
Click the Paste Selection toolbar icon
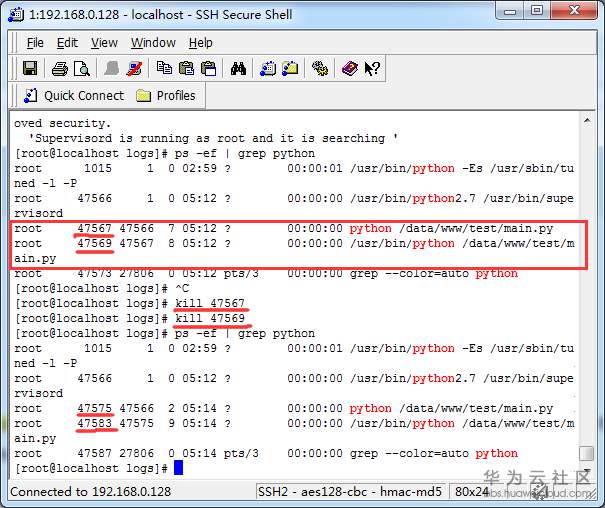click(x=208, y=69)
